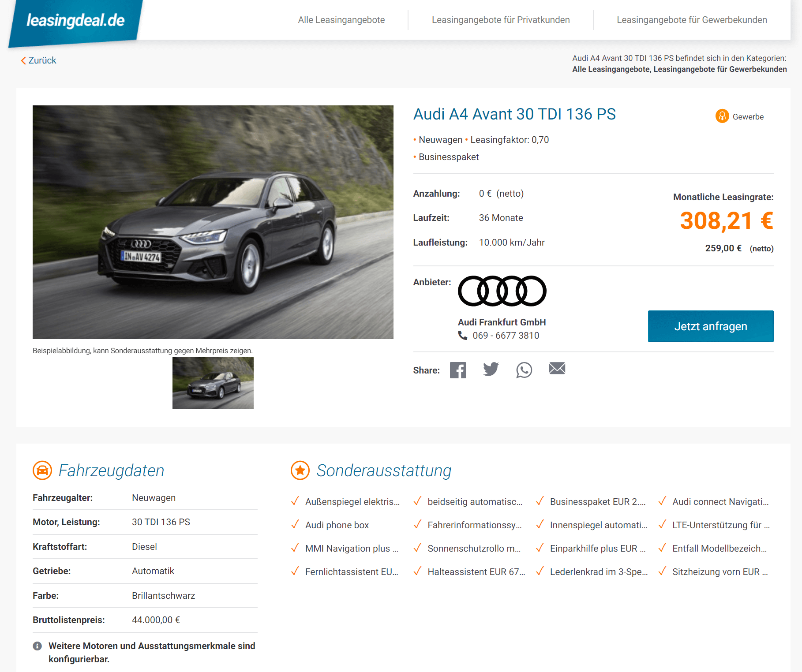
Task: Click the Weitere Motoren konfigurierbar note
Action: point(152,653)
